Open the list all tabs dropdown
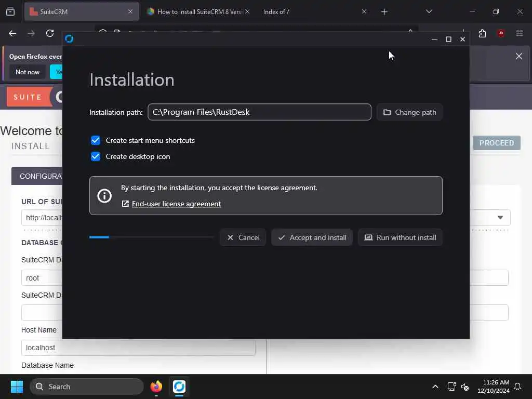532x399 pixels. tap(429, 11)
